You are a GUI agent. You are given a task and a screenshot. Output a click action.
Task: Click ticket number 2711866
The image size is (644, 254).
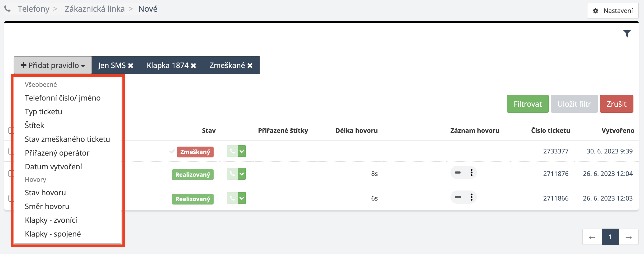[x=556, y=198]
